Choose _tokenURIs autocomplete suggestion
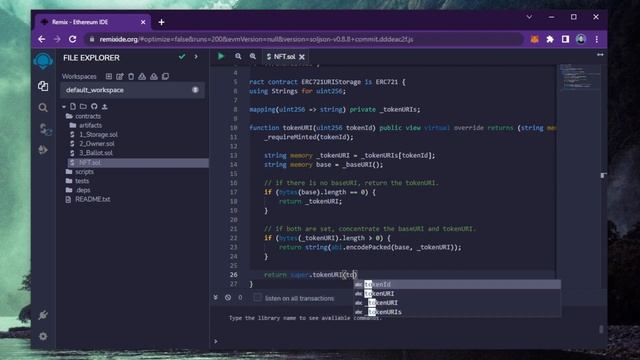 point(457,312)
